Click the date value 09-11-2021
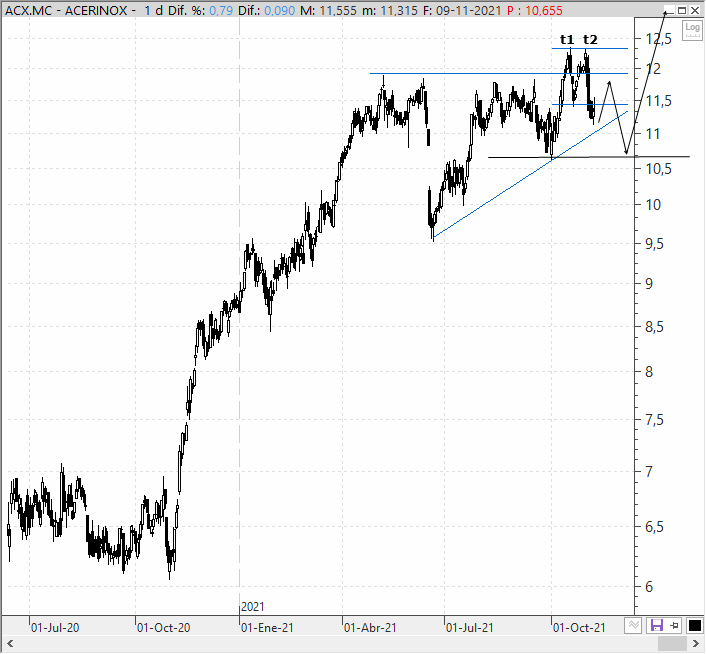 pos(468,10)
